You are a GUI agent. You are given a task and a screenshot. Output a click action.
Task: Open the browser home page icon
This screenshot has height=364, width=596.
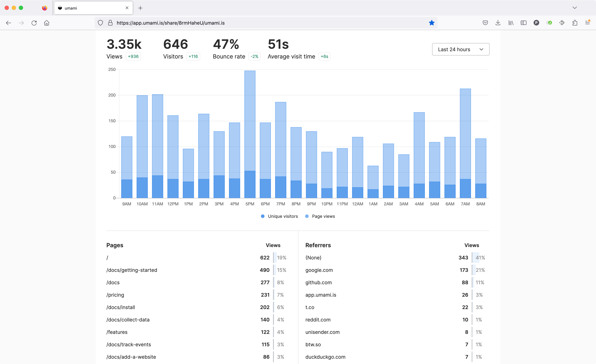coord(47,23)
